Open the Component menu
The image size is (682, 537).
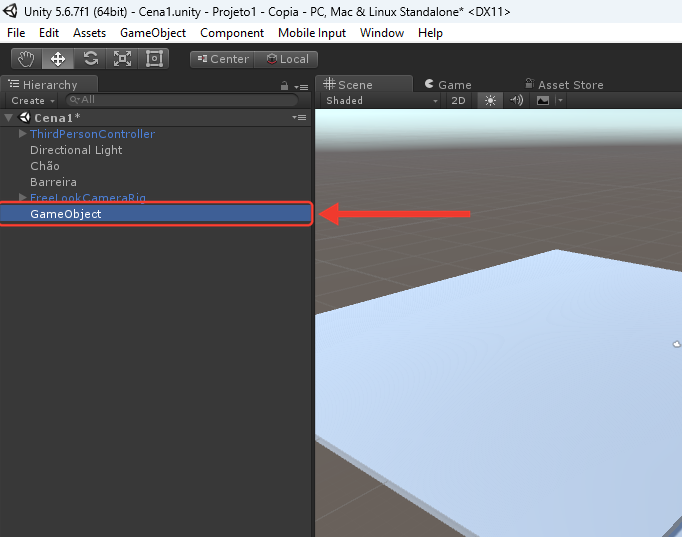(x=232, y=33)
